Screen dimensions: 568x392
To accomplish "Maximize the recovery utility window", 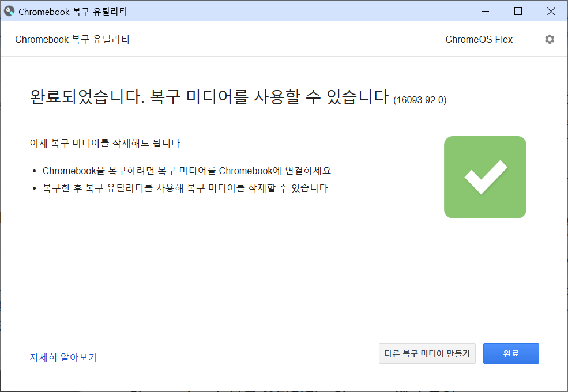I will point(518,11).
